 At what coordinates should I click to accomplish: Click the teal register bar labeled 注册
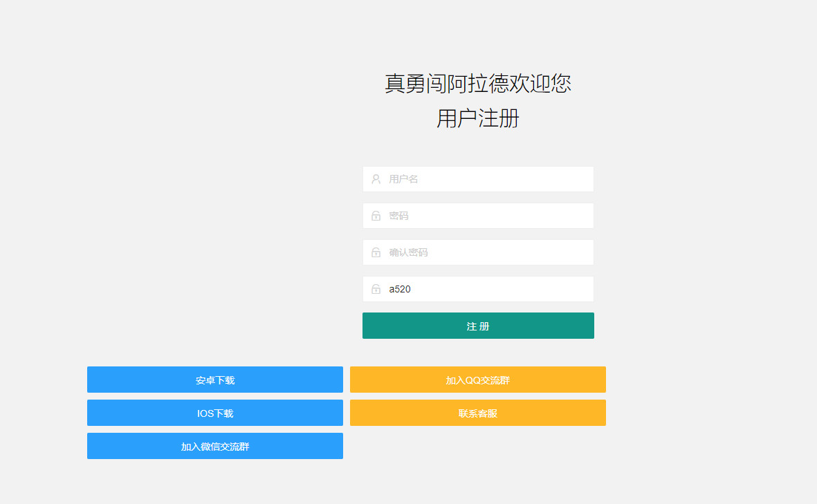pyautogui.click(x=477, y=325)
